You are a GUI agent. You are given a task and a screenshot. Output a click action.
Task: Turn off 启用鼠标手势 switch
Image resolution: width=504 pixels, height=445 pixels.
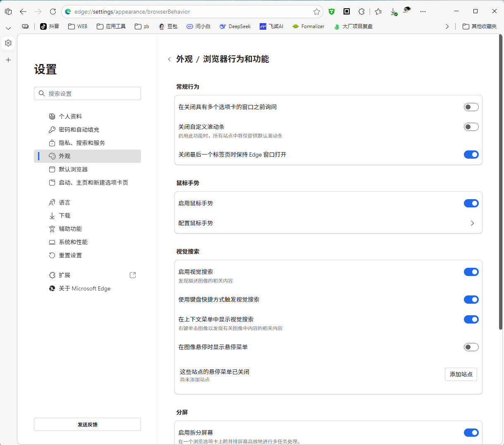tap(471, 203)
